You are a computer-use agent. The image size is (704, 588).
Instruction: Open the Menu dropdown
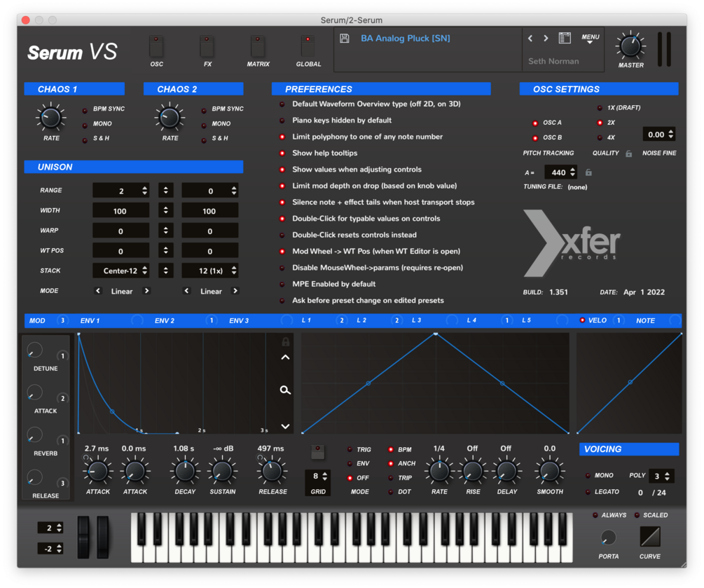[x=591, y=38]
